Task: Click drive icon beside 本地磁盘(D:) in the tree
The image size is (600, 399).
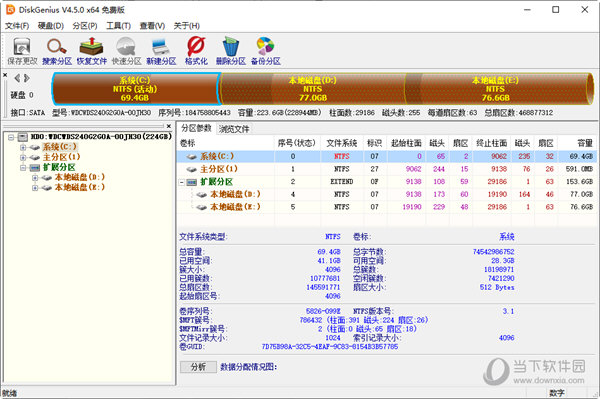Action: [47, 178]
